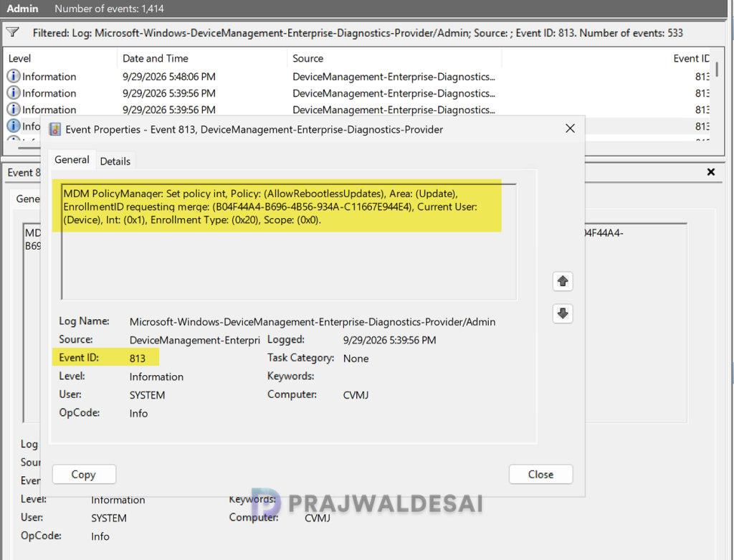This screenshot has width=734, height=560.
Task: Click the Event Properties dialog title icon
Action: click(x=55, y=129)
